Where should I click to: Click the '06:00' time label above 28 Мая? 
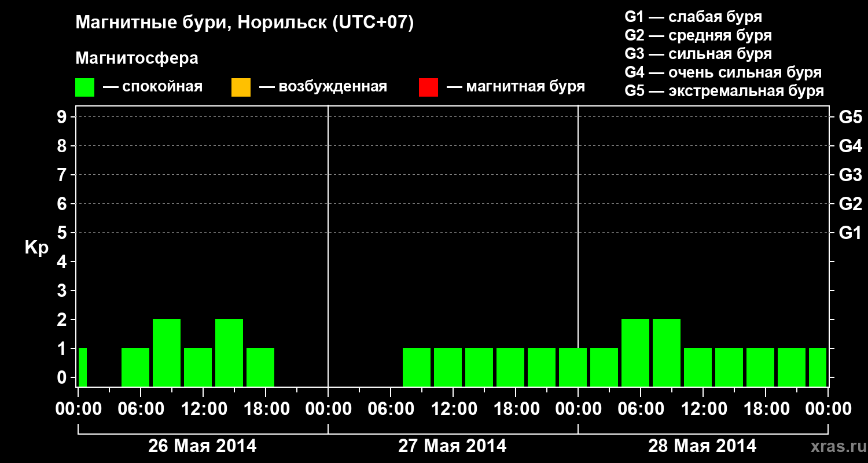coord(640,409)
